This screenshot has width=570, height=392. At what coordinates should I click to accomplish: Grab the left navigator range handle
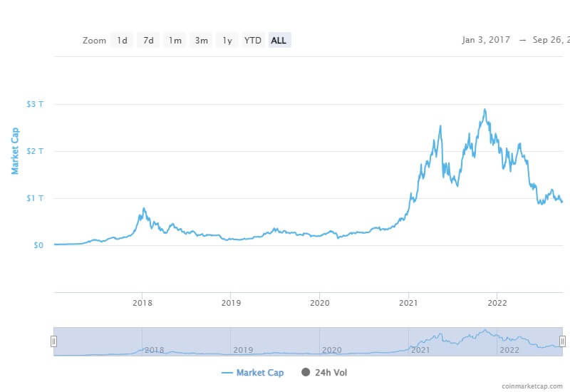(53, 341)
